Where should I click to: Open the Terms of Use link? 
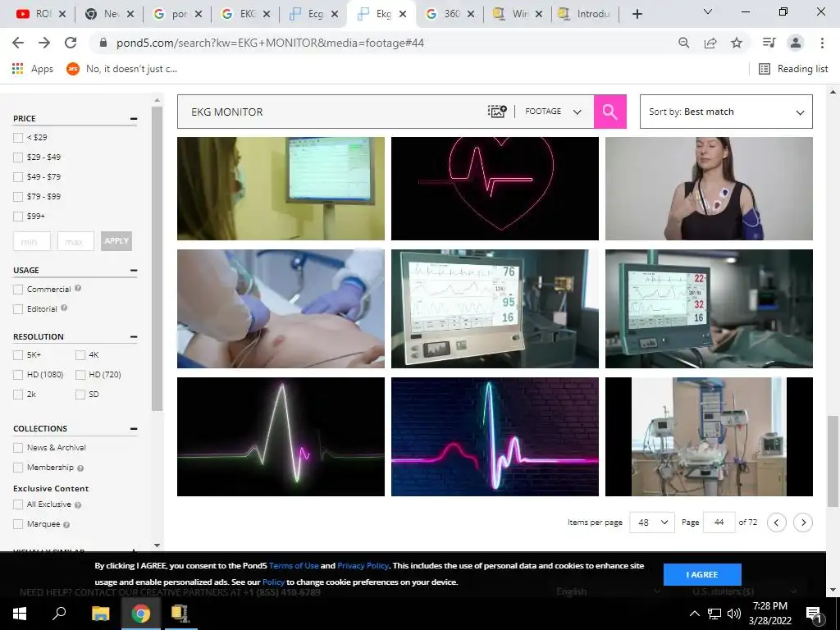294,566
